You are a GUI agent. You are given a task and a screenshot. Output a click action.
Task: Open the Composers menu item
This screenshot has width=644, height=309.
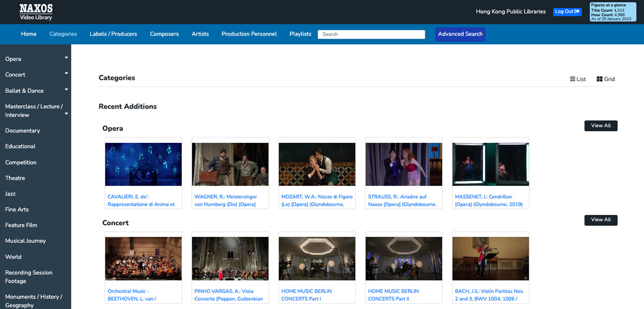[x=164, y=34]
